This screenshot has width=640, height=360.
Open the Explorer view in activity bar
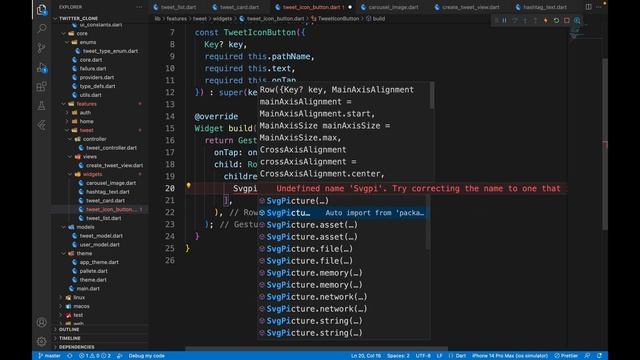[x=42, y=9]
